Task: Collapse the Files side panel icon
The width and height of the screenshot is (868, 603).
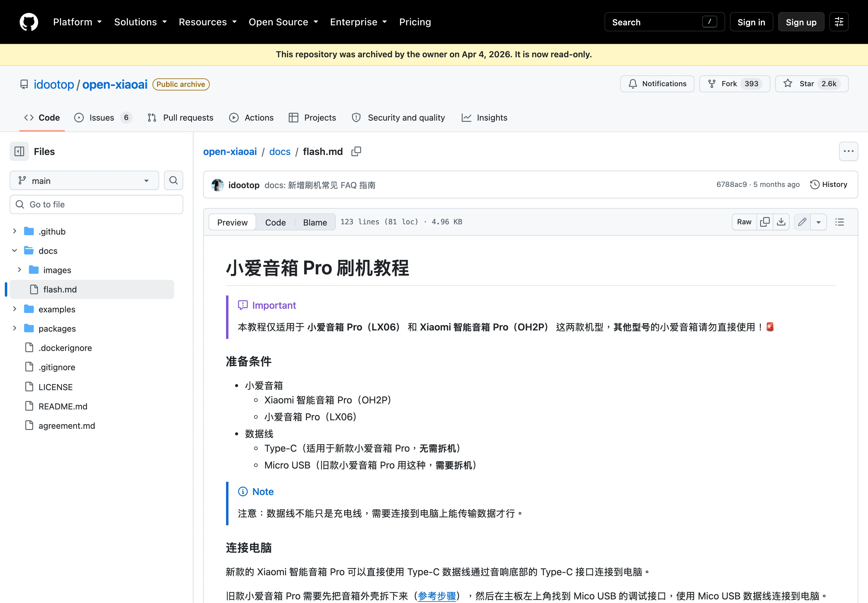Action: point(19,152)
